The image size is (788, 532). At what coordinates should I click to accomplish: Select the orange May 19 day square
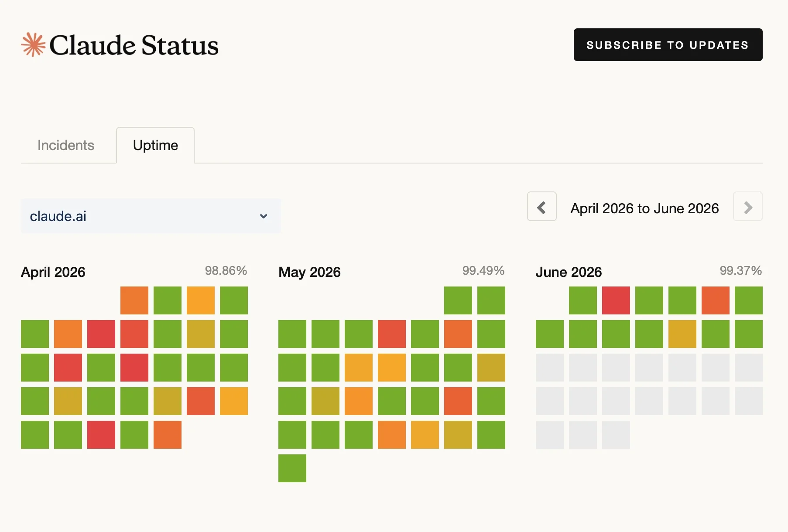(x=359, y=401)
